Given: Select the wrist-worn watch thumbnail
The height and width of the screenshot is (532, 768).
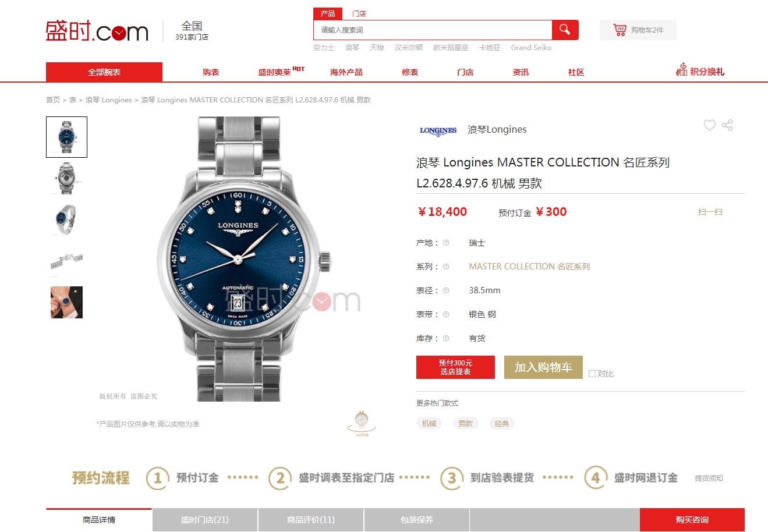Looking at the screenshot, I should pyautogui.click(x=66, y=302).
